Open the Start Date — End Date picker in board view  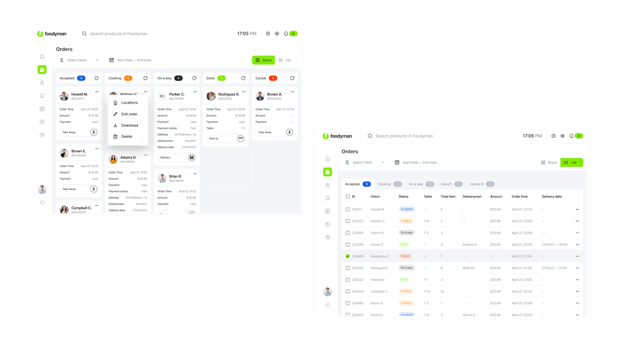(130, 60)
